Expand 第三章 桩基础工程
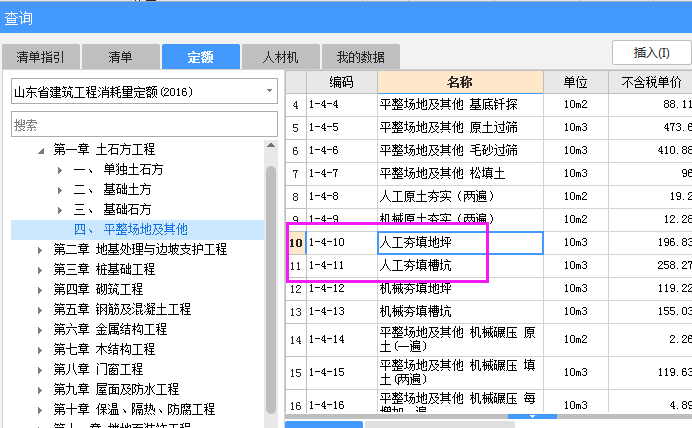692x428 pixels. 40,270
